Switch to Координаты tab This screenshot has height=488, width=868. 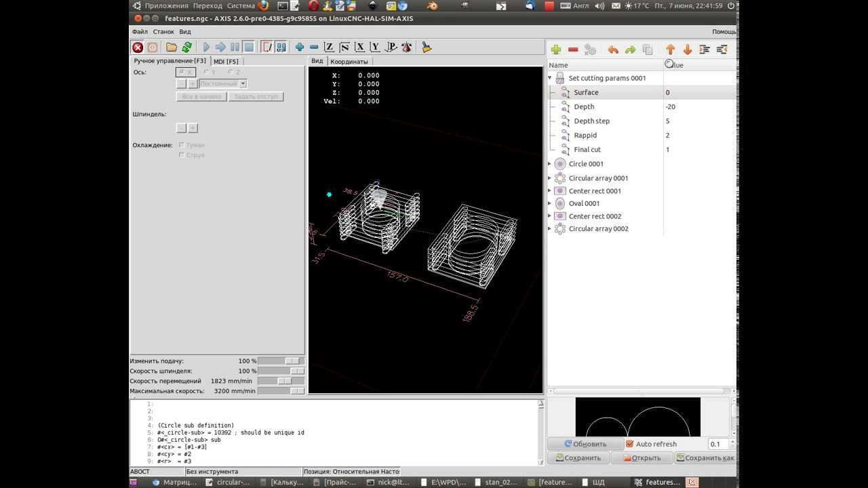349,61
